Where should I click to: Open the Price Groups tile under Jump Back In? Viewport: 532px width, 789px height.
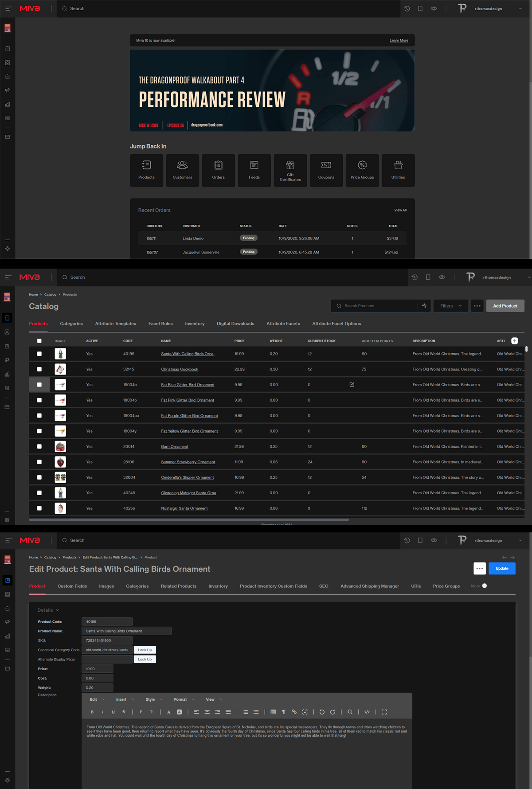pyautogui.click(x=362, y=170)
